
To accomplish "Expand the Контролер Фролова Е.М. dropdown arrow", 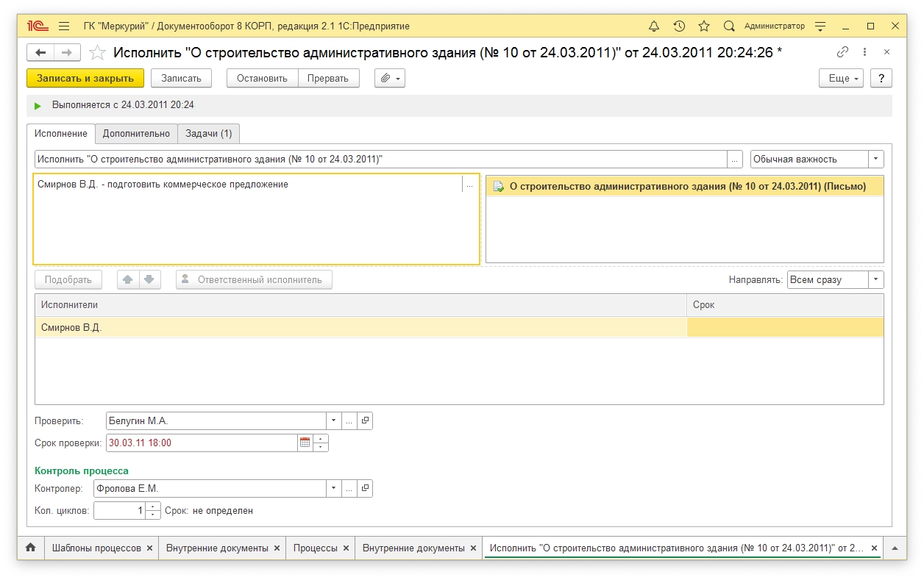I will tap(333, 488).
